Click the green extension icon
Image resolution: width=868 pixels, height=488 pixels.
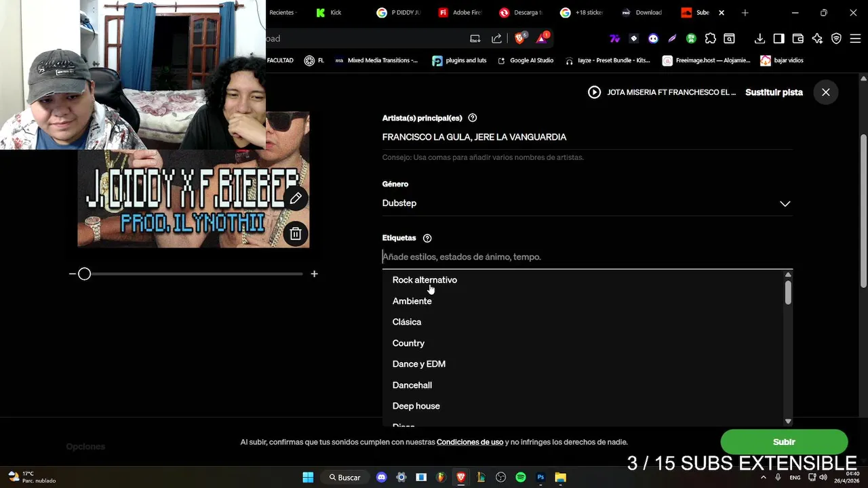coord(691,39)
